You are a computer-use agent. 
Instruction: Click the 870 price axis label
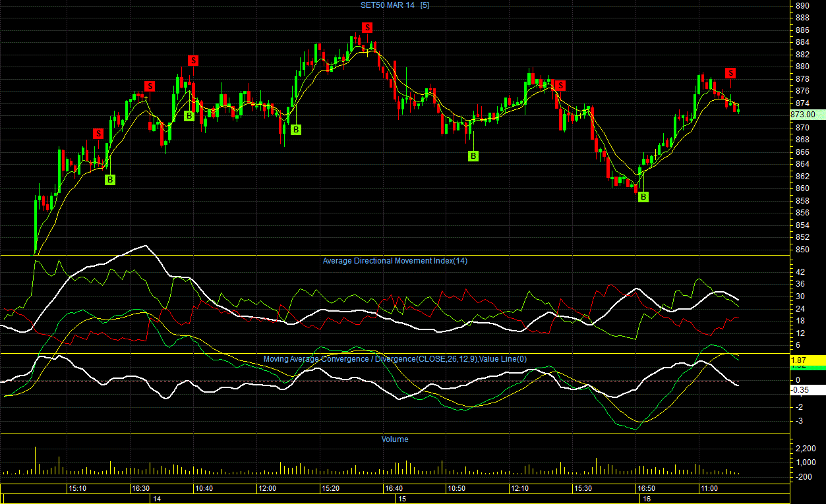(802, 127)
